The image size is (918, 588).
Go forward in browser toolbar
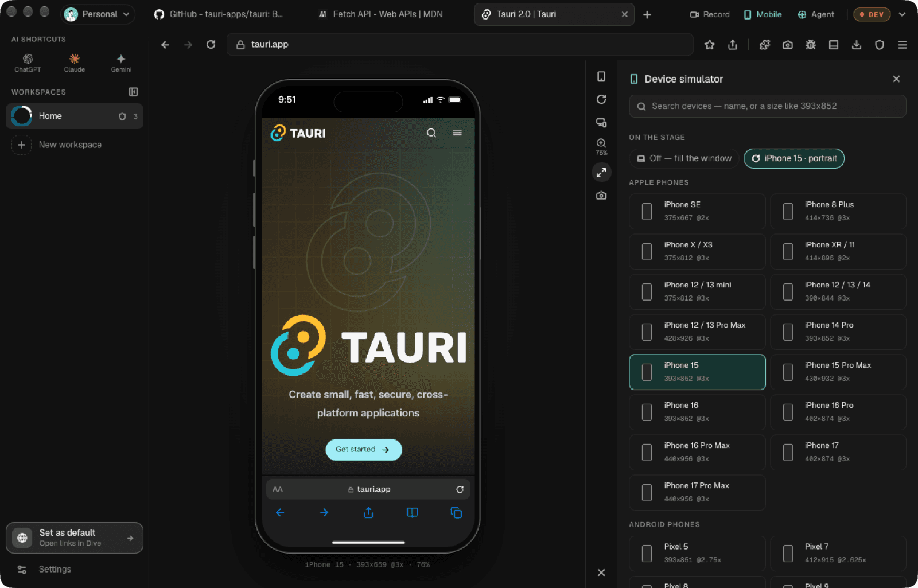pyautogui.click(x=188, y=45)
